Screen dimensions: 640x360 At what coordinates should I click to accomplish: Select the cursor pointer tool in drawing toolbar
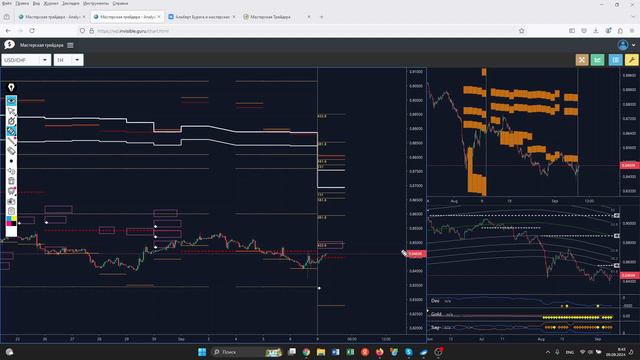point(11,111)
